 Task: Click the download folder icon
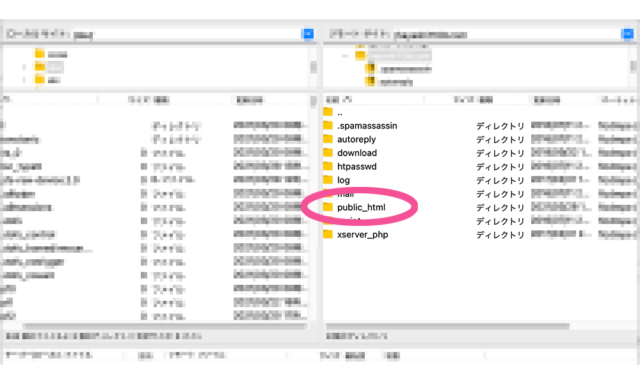328,152
